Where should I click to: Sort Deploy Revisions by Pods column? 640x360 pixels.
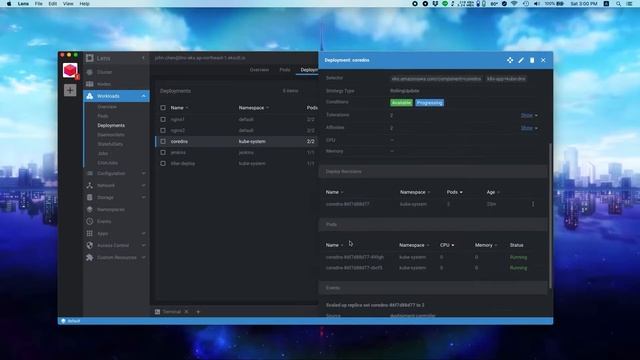[454, 192]
